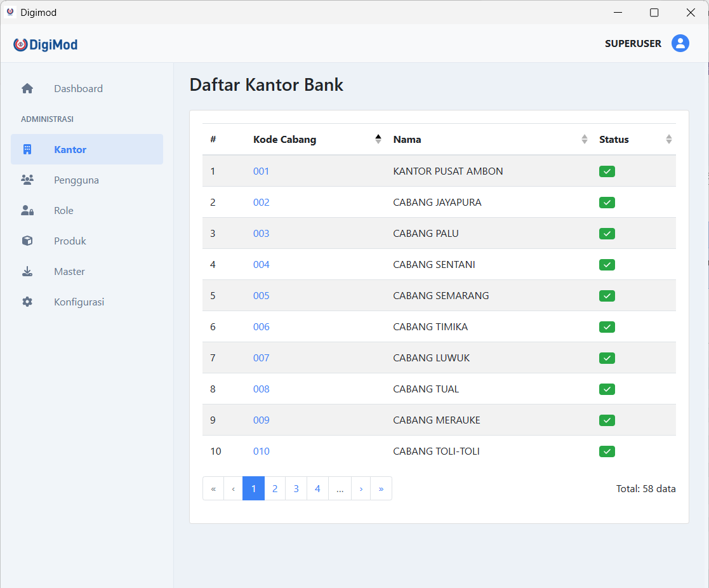
Task: Click the user-lock icon beside Role
Action: [27, 211]
